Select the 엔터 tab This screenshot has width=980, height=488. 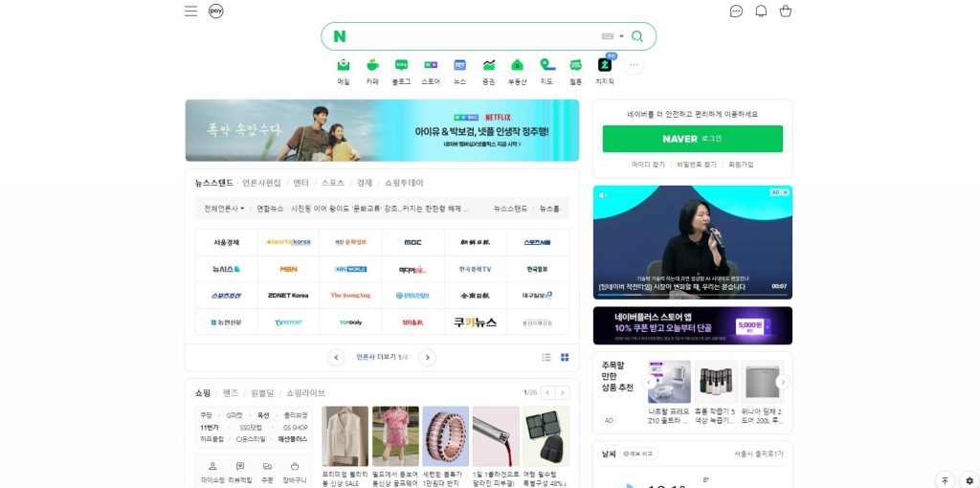301,183
